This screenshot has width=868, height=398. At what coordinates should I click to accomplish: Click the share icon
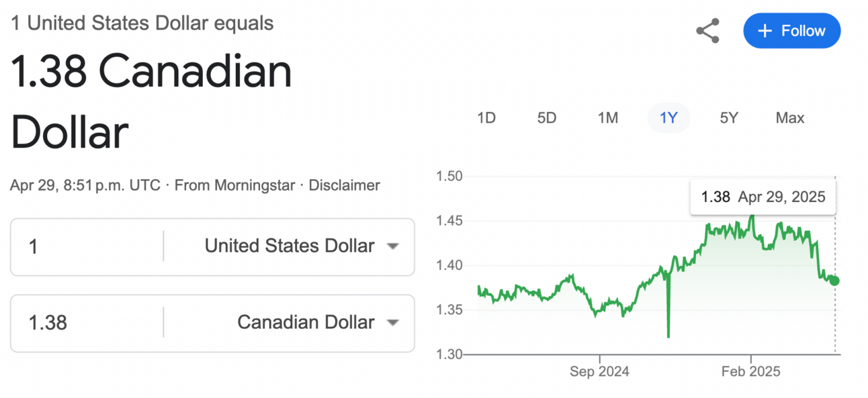point(707,31)
